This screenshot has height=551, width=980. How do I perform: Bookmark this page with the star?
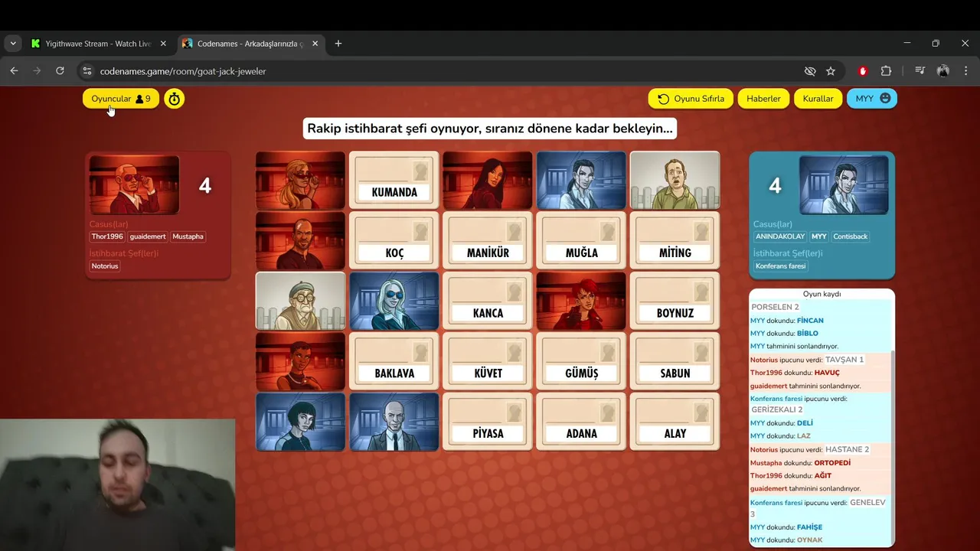pos(831,71)
